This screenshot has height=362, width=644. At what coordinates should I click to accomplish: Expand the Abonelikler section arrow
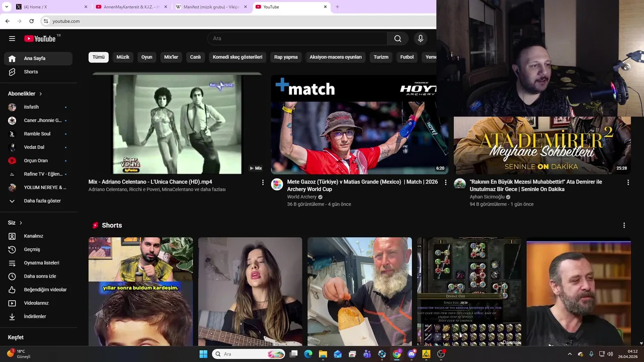pyautogui.click(x=41, y=94)
